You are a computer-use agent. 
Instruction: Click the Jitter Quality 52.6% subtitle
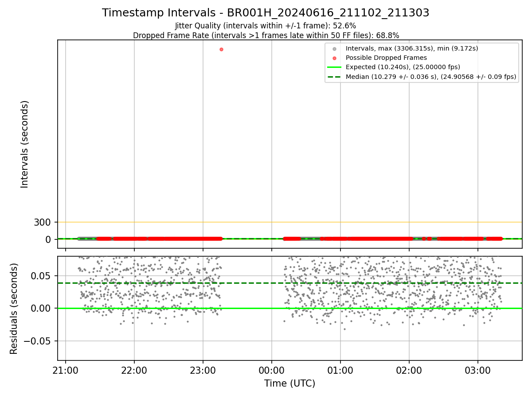point(266,26)
